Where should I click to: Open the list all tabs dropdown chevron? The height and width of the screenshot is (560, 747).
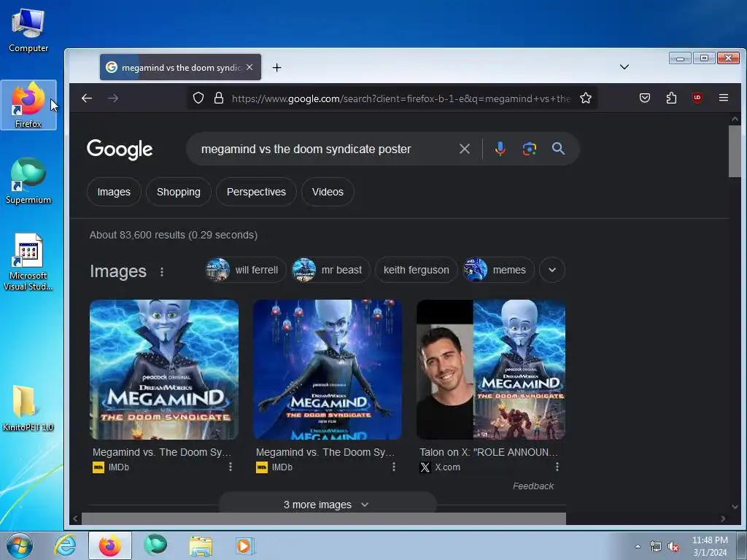coord(624,67)
